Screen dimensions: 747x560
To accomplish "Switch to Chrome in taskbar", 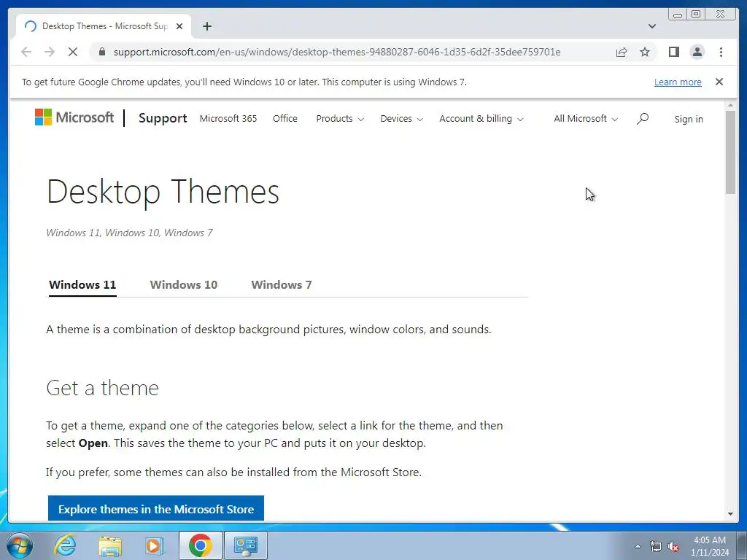I will coord(200,545).
